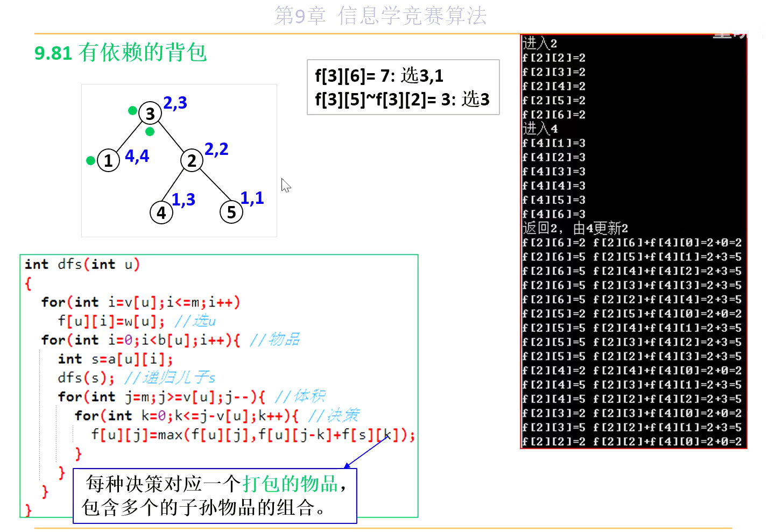Click console line "进入2"
This screenshot has height=532, width=768.
click(x=540, y=43)
